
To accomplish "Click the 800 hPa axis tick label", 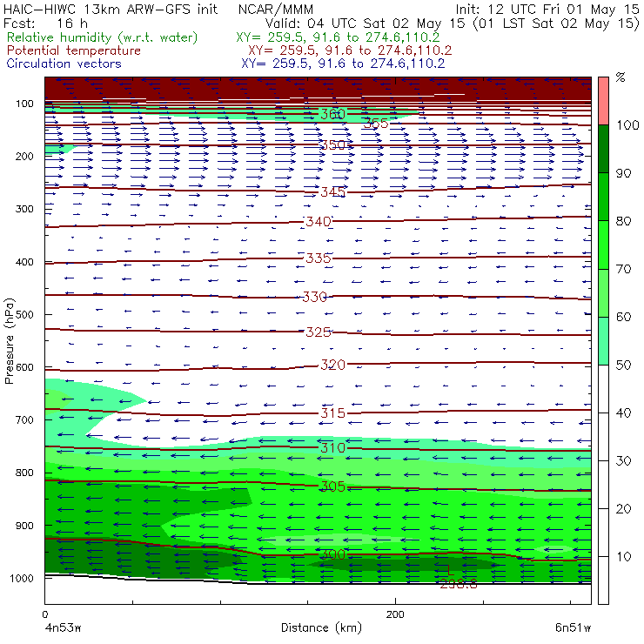I will pos(24,473).
